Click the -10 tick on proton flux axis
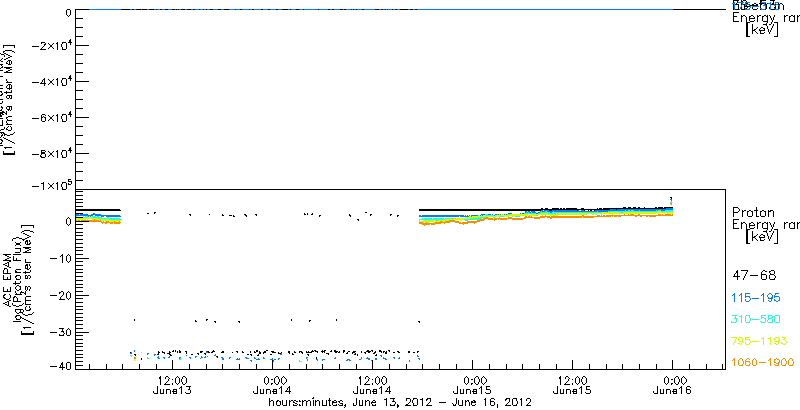Screen dimensions: 800x410 click(x=60, y=259)
